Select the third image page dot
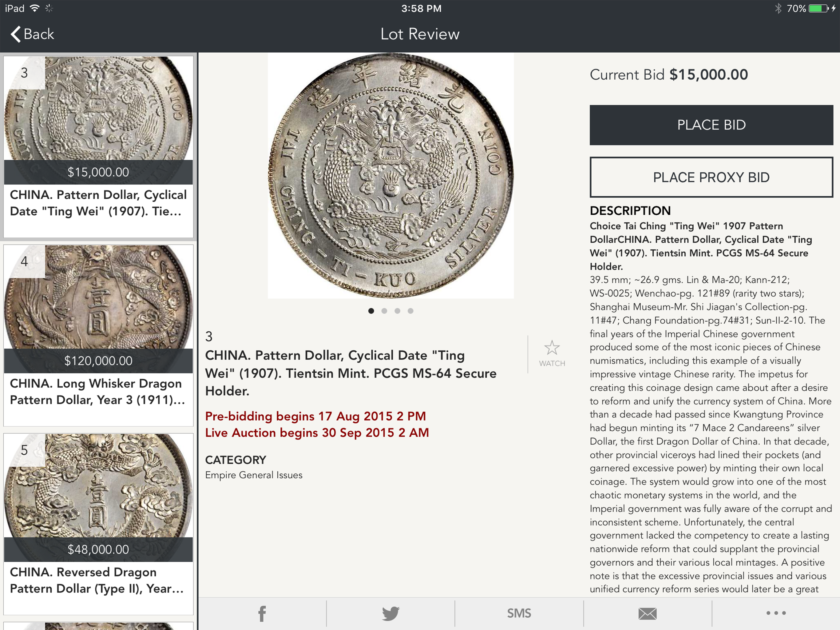The image size is (840, 630). pyautogui.click(x=397, y=311)
